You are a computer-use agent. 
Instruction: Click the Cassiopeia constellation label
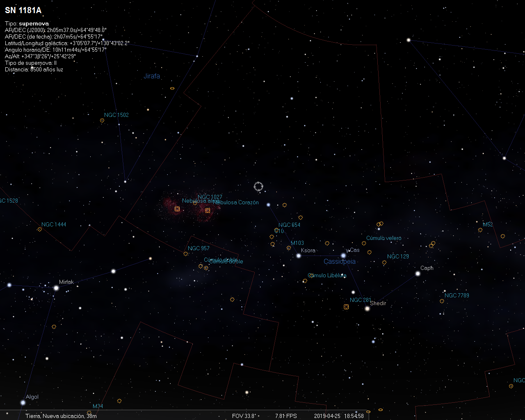click(x=340, y=261)
